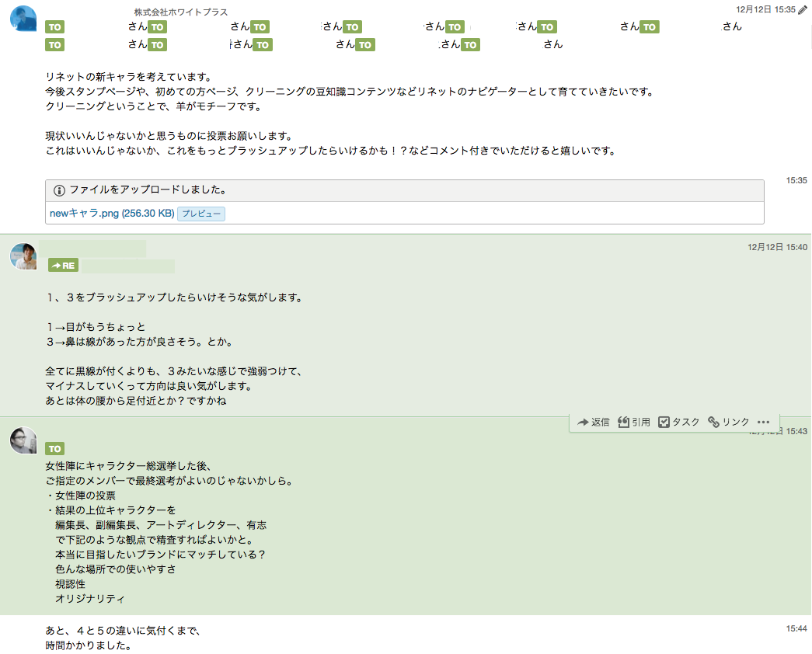This screenshot has width=812, height=654.
Task: Click the line 色んな場所での使いやすさ
Action: pyautogui.click(x=116, y=569)
